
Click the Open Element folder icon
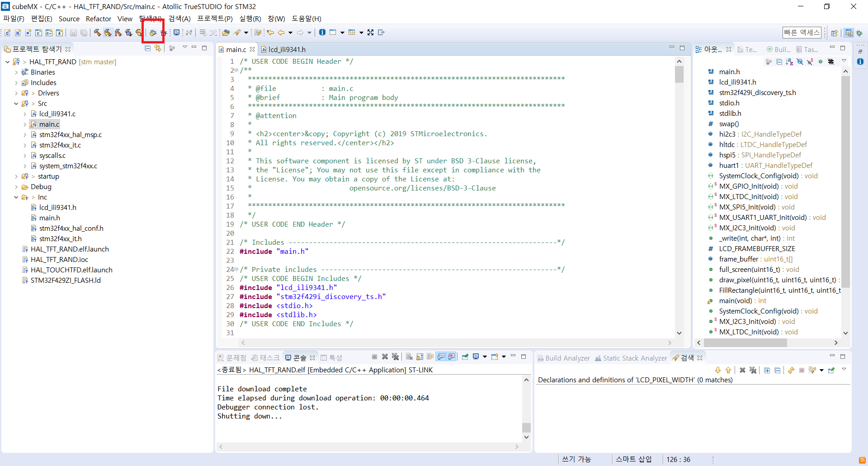[226, 33]
